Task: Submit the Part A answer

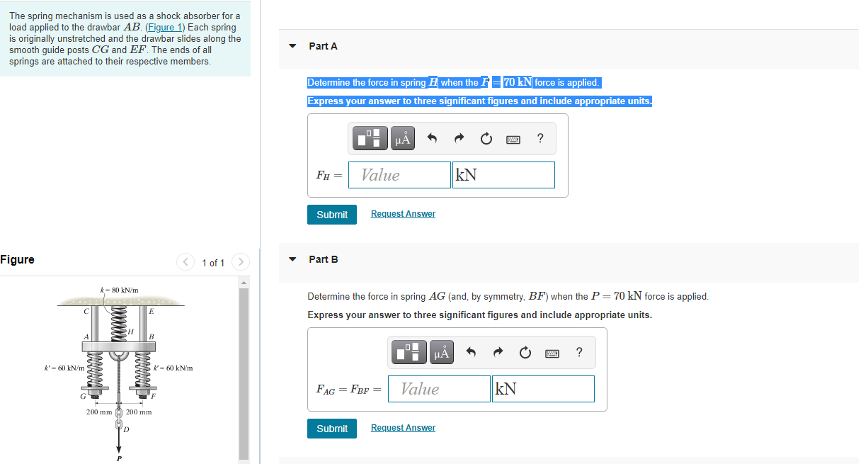Action: click(x=332, y=215)
